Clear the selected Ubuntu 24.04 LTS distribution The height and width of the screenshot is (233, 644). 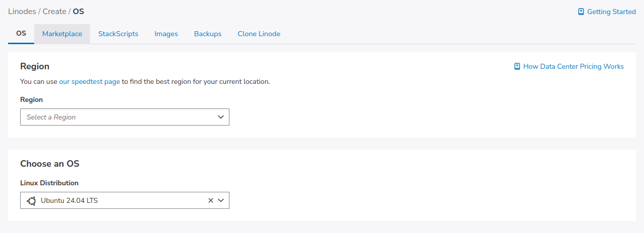pyautogui.click(x=211, y=200)
